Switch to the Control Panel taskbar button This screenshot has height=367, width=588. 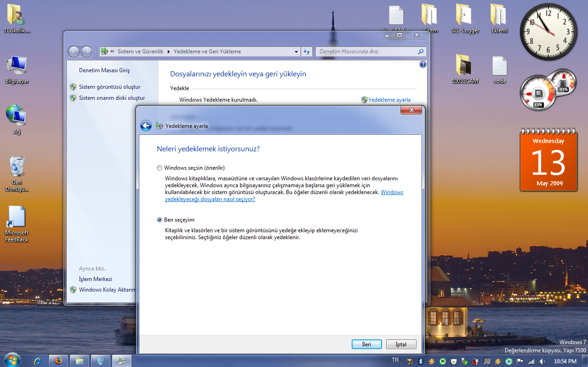pyautogui.click(x=100, y=361)
